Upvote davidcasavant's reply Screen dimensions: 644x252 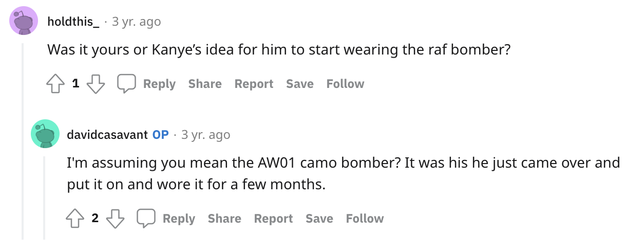[x=76, y=219]
